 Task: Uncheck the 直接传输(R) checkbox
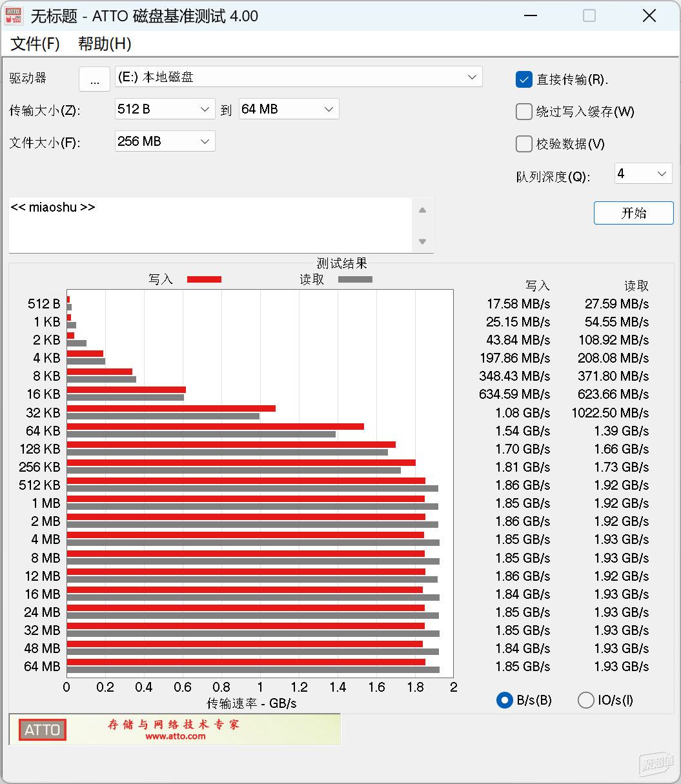coord(523,79)
